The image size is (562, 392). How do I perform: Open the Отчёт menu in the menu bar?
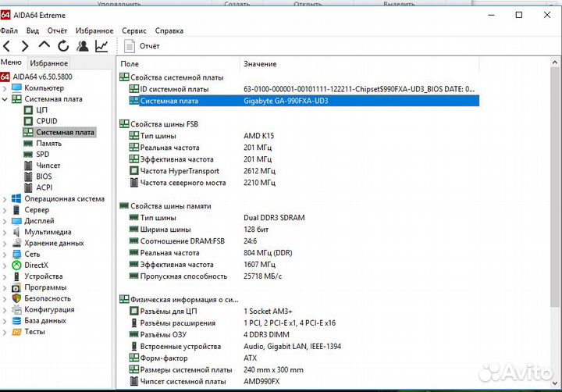point(57,30)
